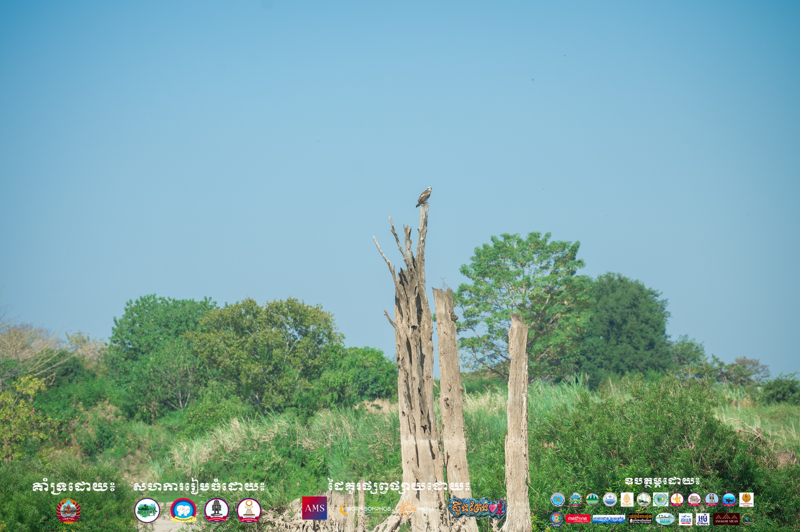Click the Sun Media logo
The width and height of the screenshot is (800, 532).
[x=416, y=509]
